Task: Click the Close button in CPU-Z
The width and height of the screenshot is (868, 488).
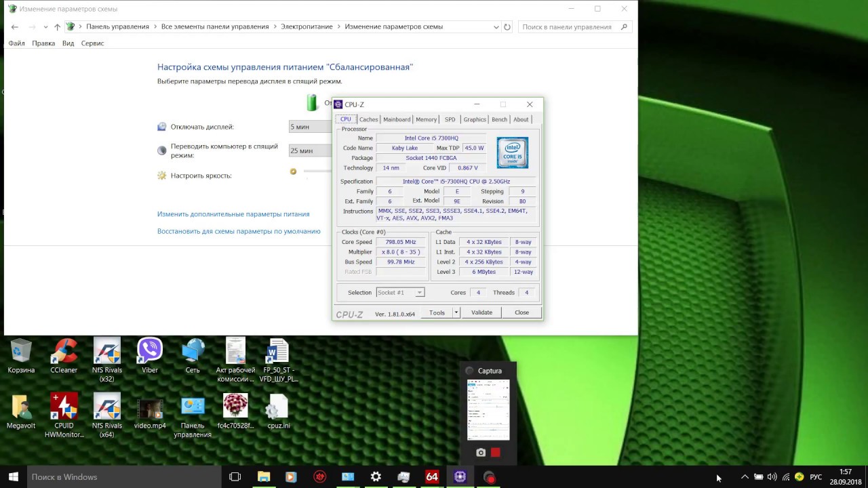Action: point(521,312)
